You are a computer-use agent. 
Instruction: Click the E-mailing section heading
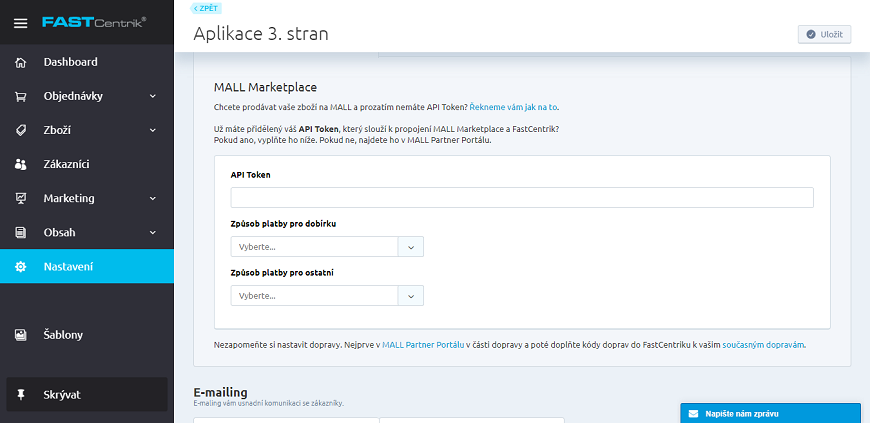tap(220, 392)
